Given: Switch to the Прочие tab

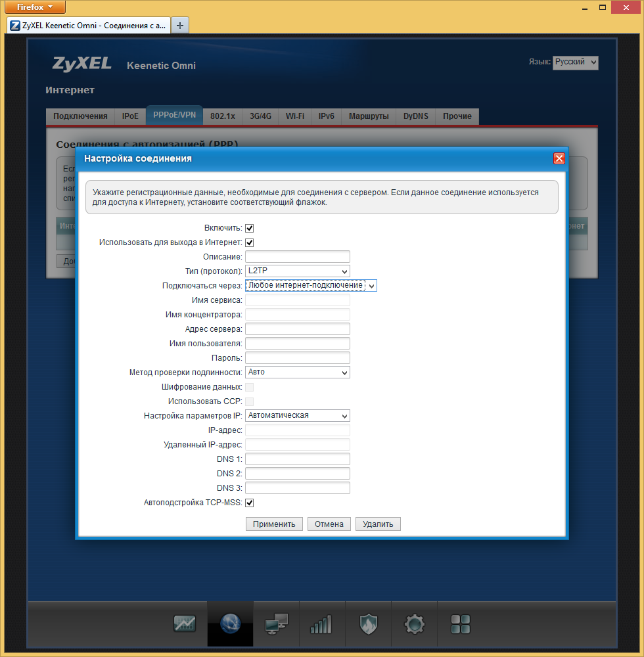Looking at the screenshot, I should pyautogui.click(x=457, y=116).
